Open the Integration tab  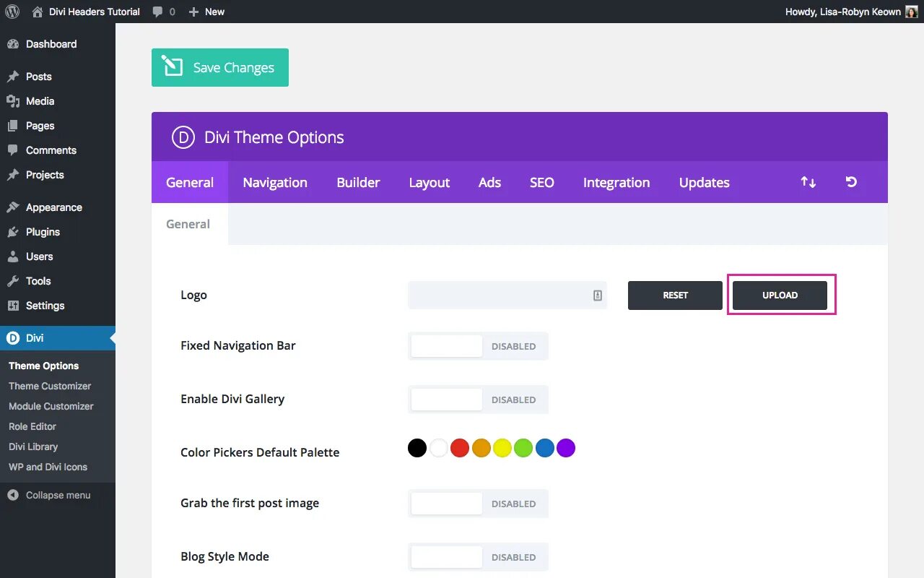(616, 182)
